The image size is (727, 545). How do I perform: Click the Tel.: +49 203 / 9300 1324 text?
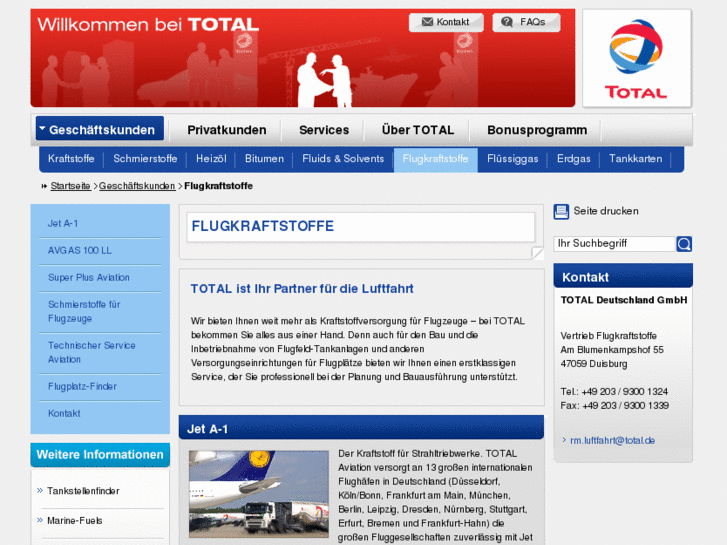614,391
